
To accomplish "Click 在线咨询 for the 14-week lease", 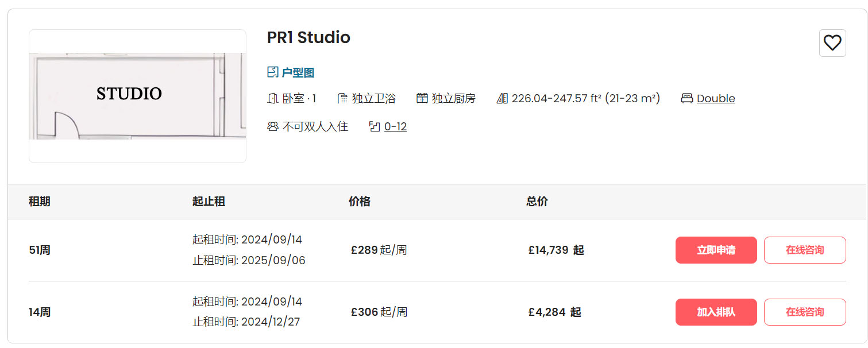I will point(805,312).
